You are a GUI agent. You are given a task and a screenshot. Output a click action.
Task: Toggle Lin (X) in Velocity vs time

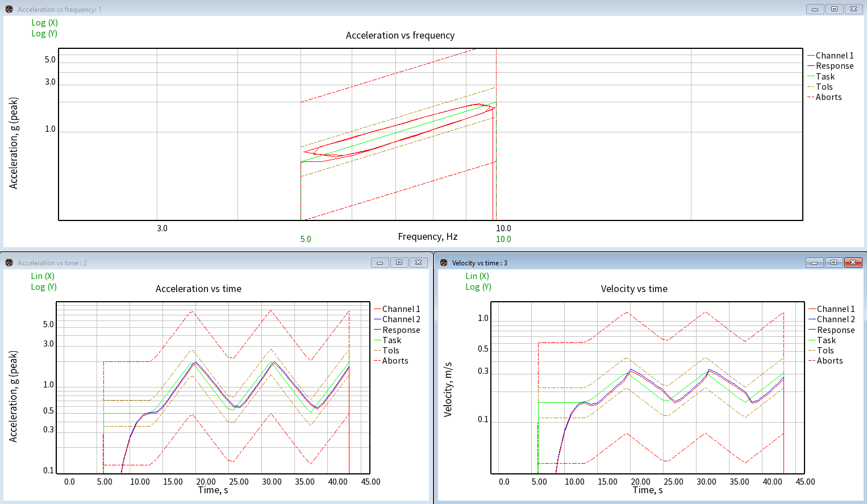[477, 276]
